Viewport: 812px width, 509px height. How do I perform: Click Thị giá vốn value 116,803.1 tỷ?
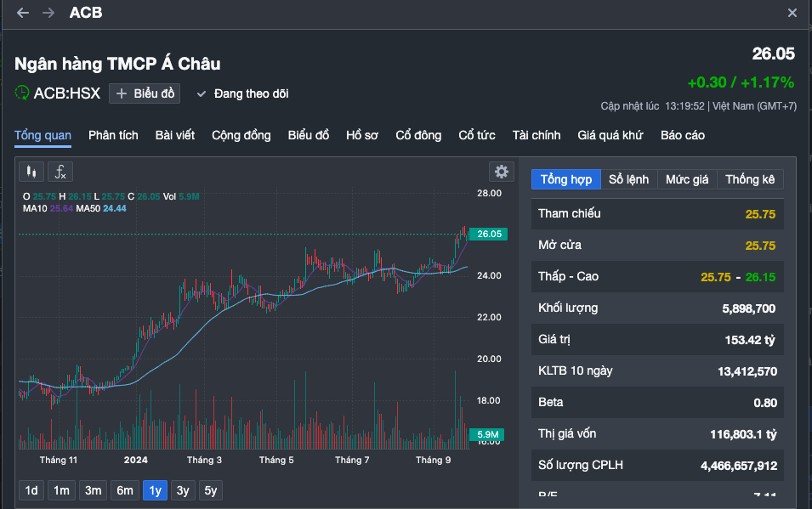743,434
